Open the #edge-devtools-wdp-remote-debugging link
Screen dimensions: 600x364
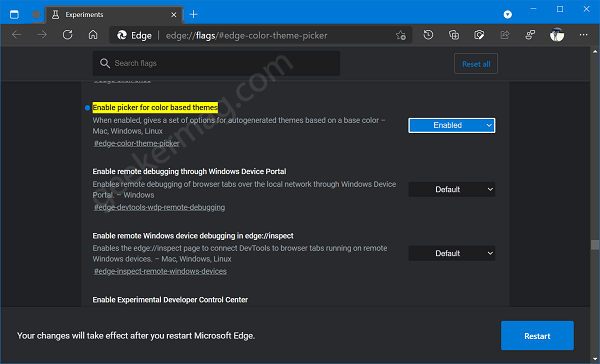[x=160, y=207]
